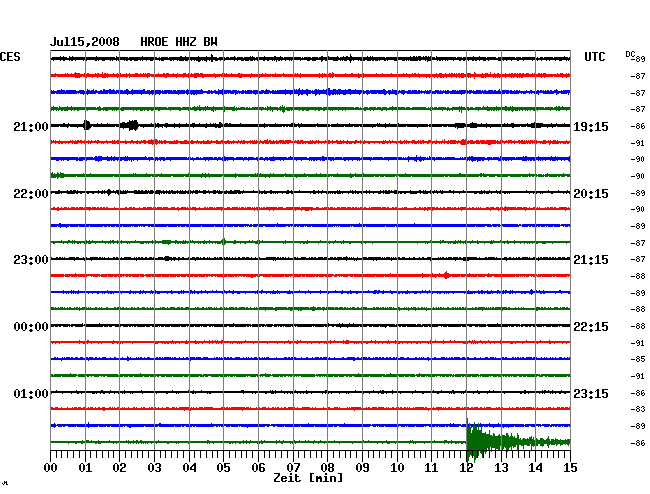Click the DC offset value "-83"
The width and height of the screenshot is (650, 494).
coord(638,409)
